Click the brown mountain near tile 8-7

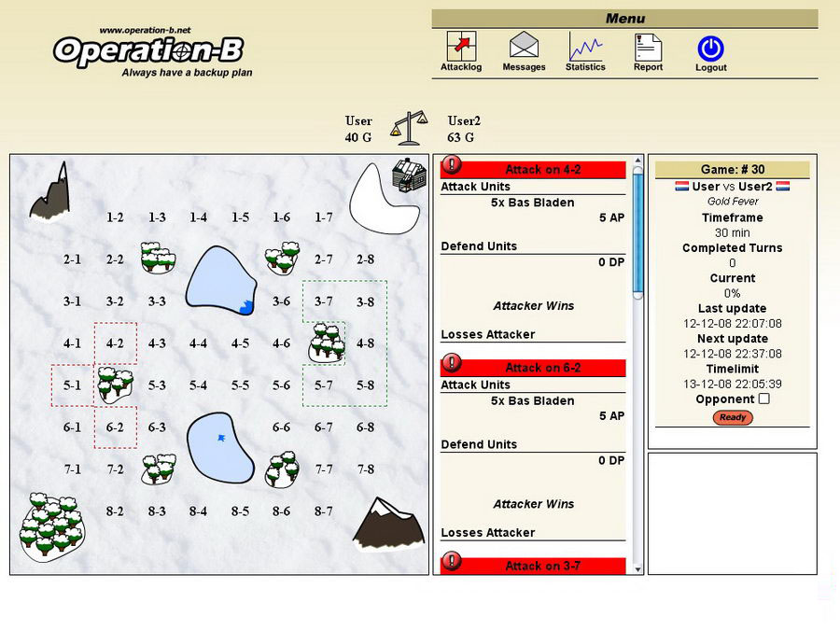(x=389, y=524)
